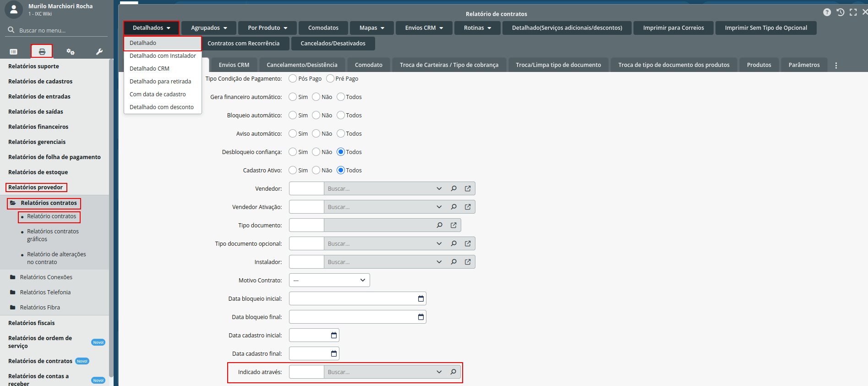Choose Detalhado para retirada menu entry
The height and width of the screenshot is (386, 868).
163,82
